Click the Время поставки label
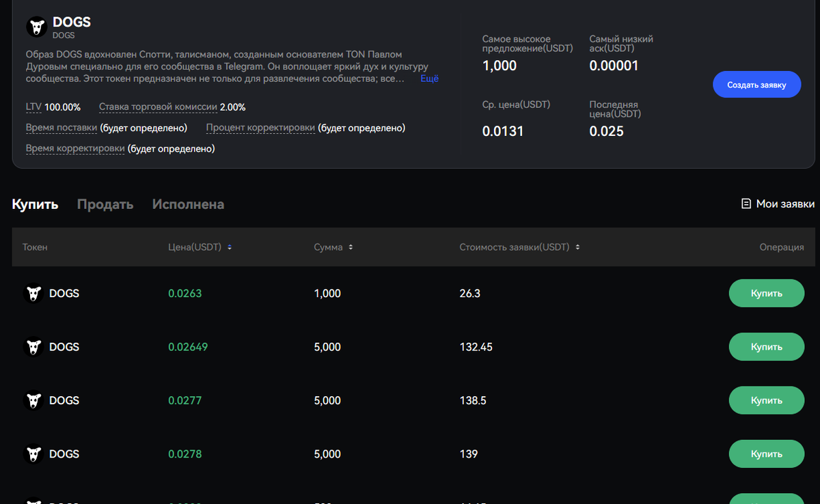 tap(61, 128)
